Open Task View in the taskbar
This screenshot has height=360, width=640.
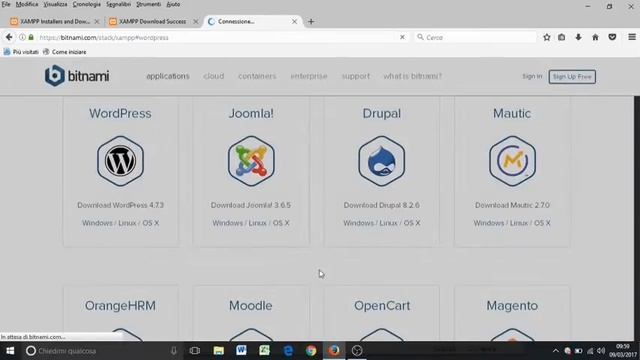[x=195, y=351]
